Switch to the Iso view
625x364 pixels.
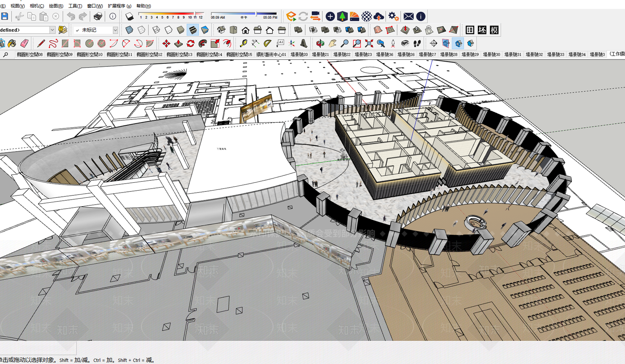pyautogui.click(x=221, y=30)
